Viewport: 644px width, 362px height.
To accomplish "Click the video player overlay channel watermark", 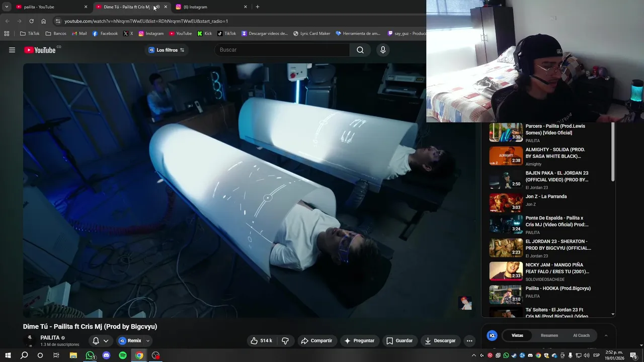I will (x=465, y=303).
